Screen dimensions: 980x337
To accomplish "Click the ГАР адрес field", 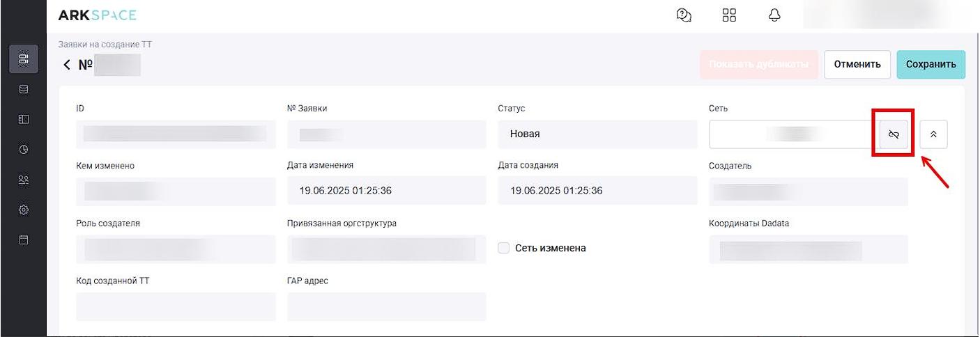I will (386, 307).
